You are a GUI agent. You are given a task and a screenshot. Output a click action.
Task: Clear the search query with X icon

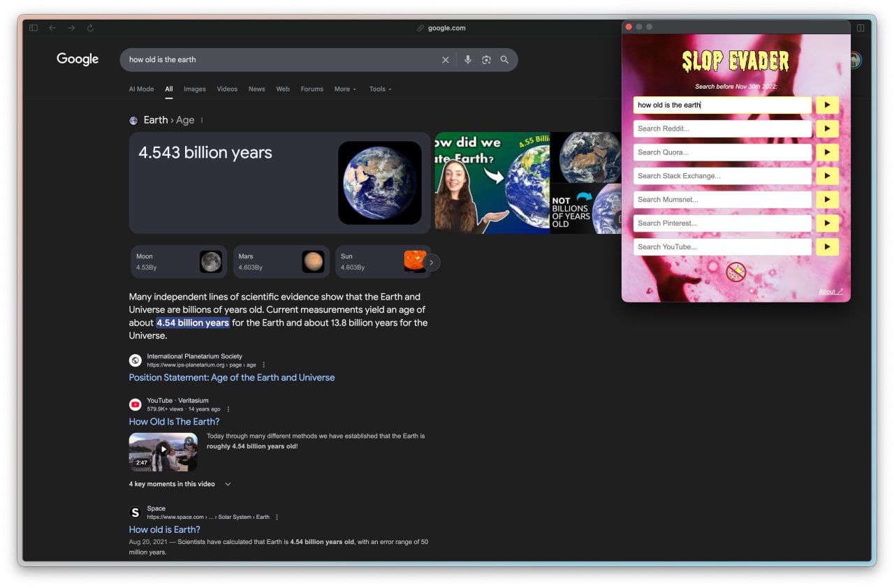pyautogui.click(x=446, y=60)
